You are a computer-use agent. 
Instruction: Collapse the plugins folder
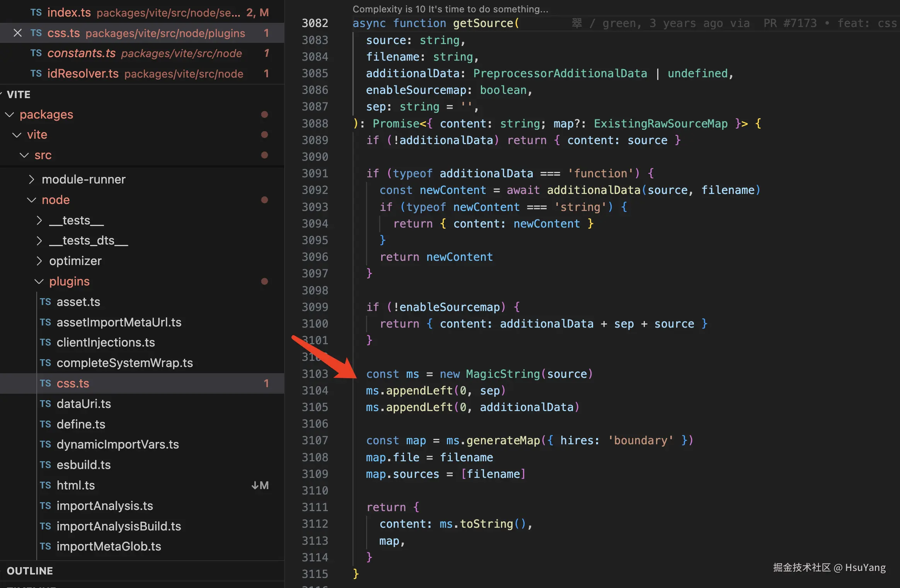(x=39, y=281)
